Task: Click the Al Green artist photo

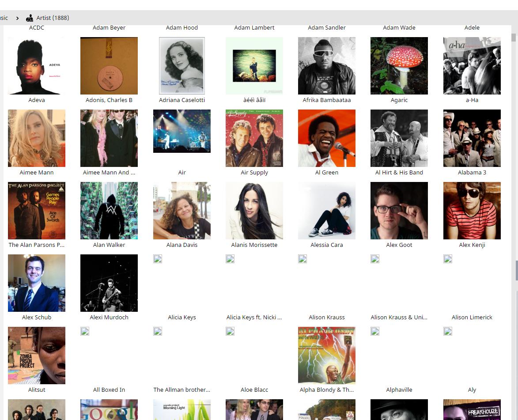Action: coord(327,138)
